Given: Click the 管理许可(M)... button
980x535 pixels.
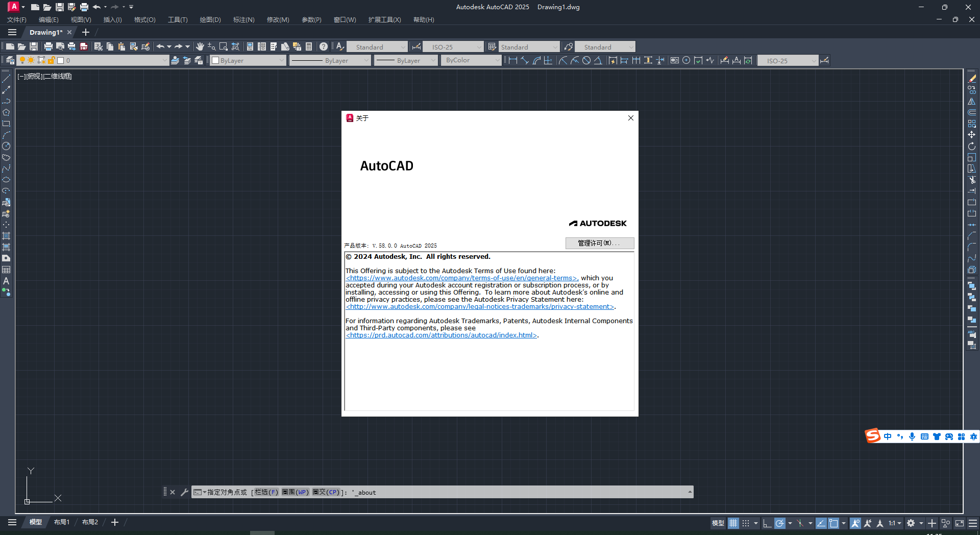Looking at the screenshot, I should (x=600, y=243).
